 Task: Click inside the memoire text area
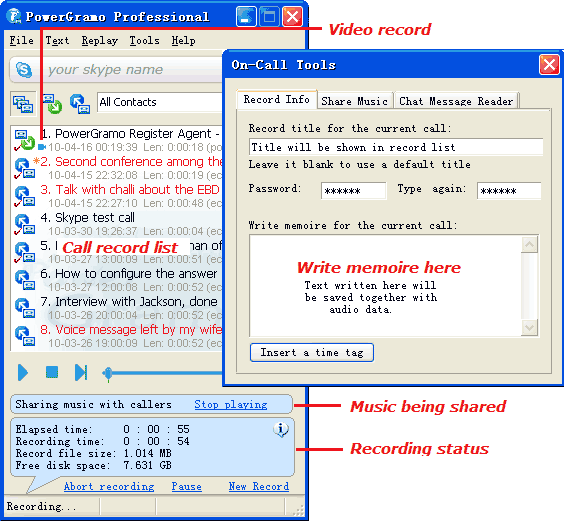pyautogui.click(x=385, y=286)
